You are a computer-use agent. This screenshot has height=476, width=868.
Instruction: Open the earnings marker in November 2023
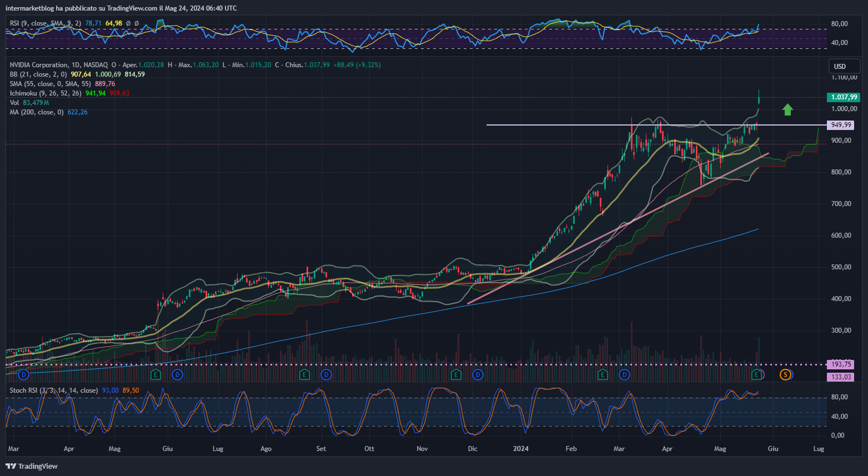456,375
